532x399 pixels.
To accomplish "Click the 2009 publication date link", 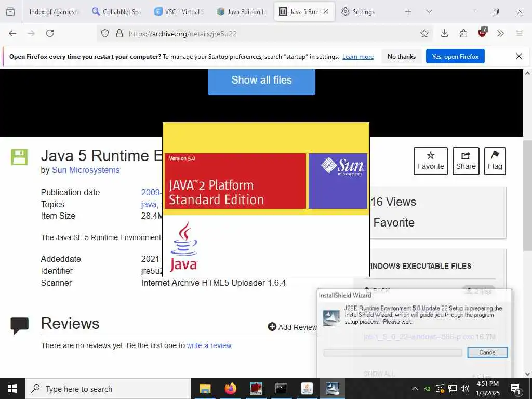I will (151, 192).
